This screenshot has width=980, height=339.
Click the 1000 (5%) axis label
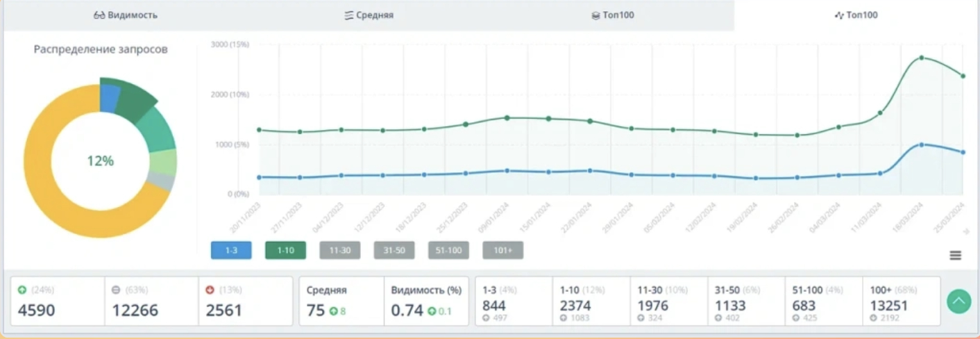pos(232,144)
